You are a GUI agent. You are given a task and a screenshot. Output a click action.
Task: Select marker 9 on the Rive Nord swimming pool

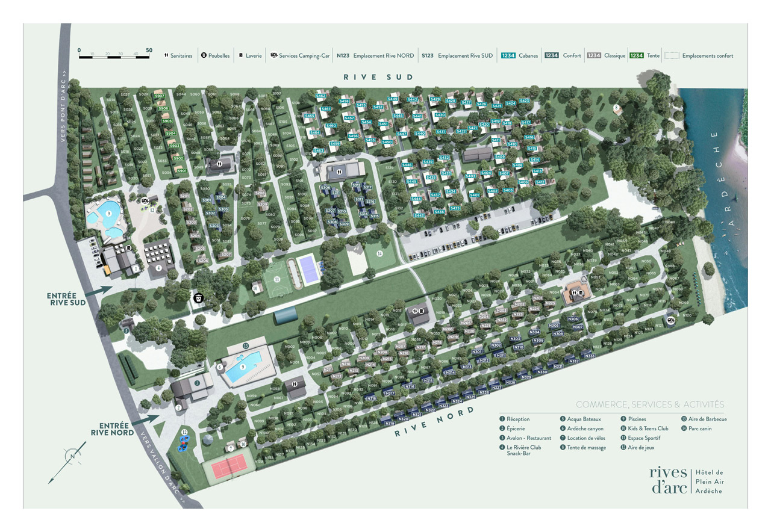pos(242,367)
